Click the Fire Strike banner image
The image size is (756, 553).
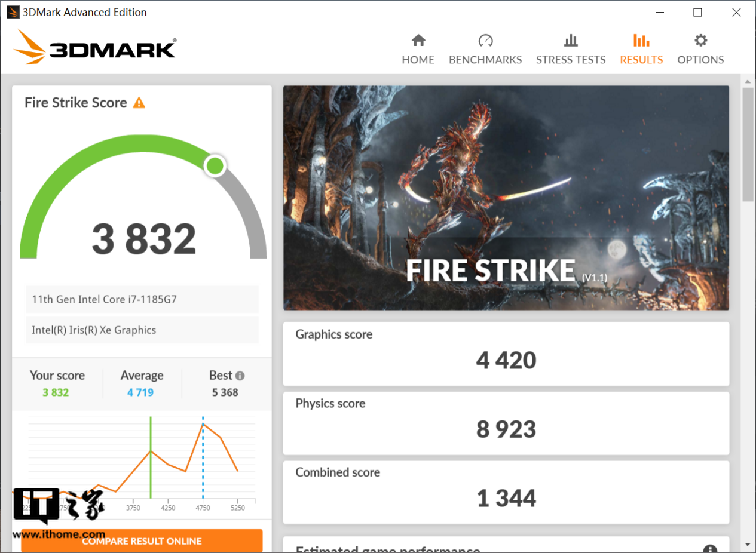pos(506,197)
